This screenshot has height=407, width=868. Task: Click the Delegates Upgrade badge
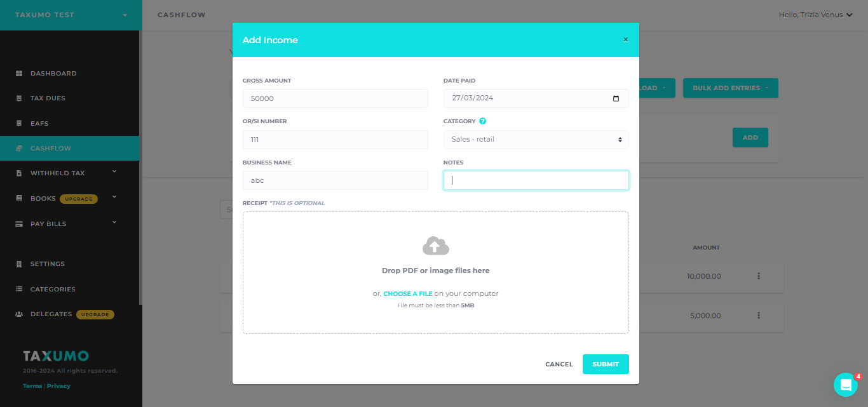[95, 314]
